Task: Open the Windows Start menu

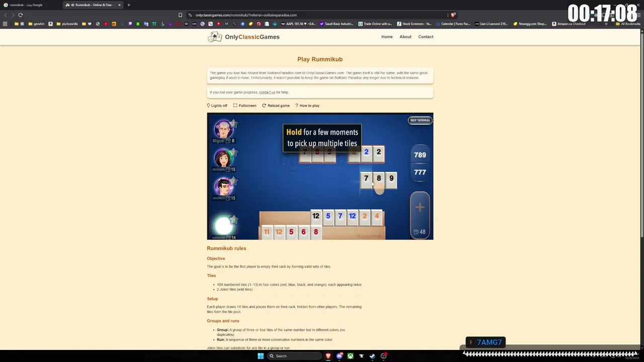Action: pyautogui.click(x=260, y=356)
